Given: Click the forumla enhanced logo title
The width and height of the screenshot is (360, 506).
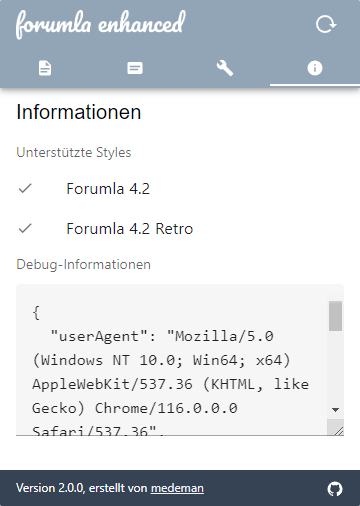Looking at the screenshot, I should click(x=101, y=24).
